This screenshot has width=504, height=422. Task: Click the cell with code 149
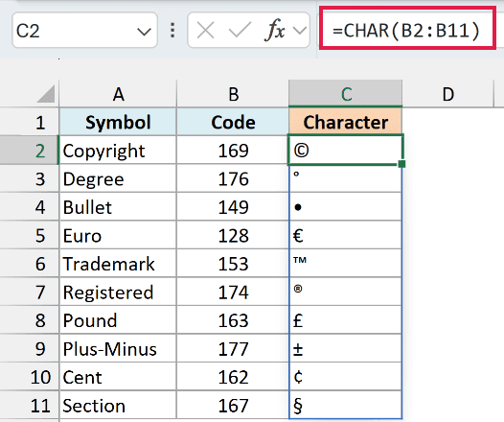[x=233, y=207]
